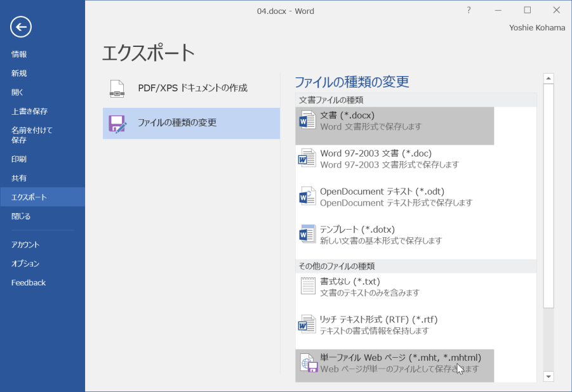This screenshot has height=392, width=572.
Task: Click the エクスポート page title
Action: 148,53
